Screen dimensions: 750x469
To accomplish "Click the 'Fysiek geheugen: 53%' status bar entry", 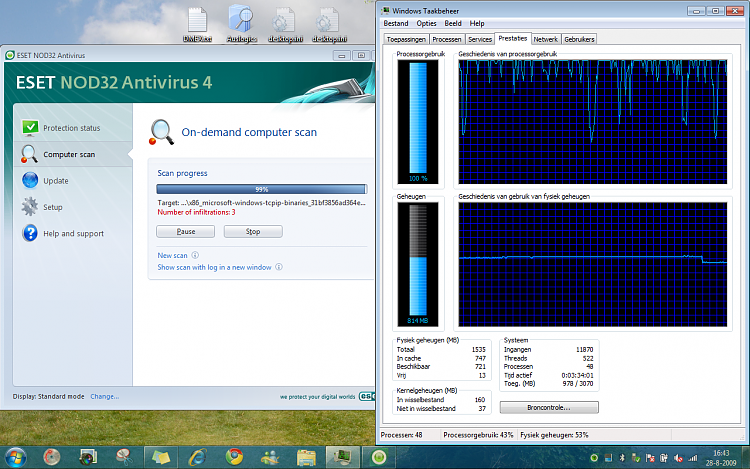I will [554, 435].
